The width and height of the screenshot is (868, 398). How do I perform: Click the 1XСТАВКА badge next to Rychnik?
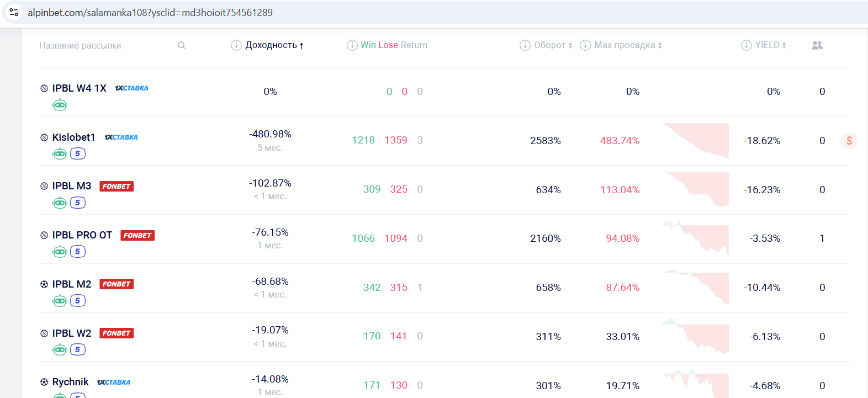114,382
